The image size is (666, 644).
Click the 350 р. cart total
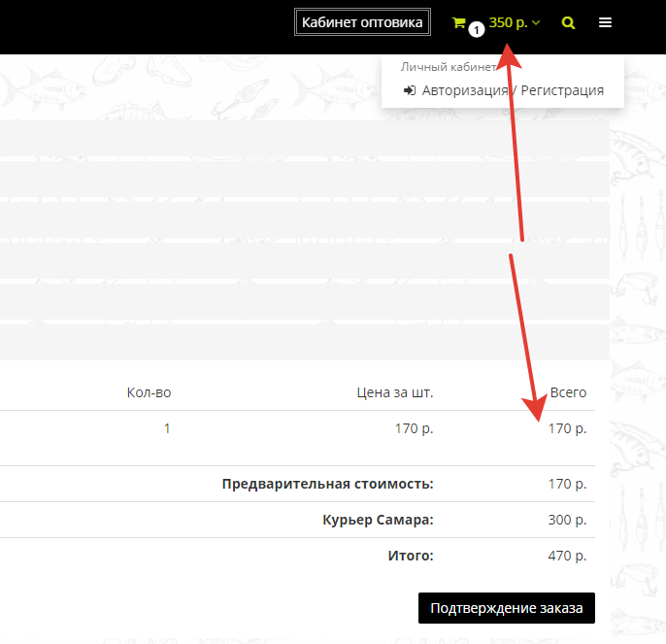[508, 22]
